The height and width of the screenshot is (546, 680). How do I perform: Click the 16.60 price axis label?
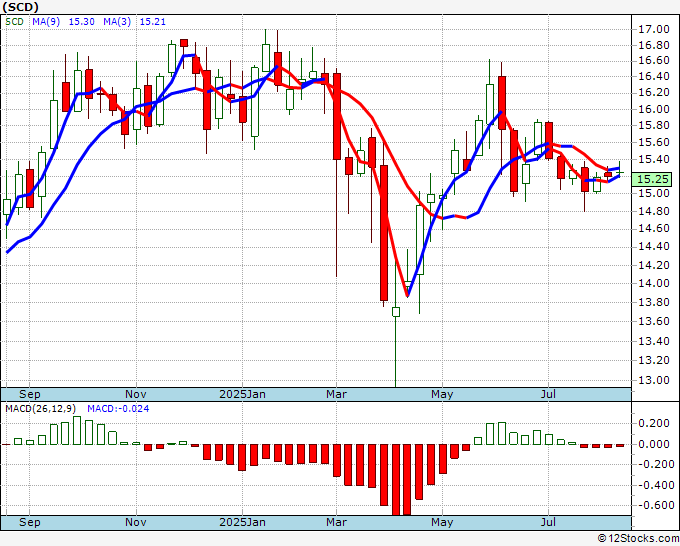[654, 60]
